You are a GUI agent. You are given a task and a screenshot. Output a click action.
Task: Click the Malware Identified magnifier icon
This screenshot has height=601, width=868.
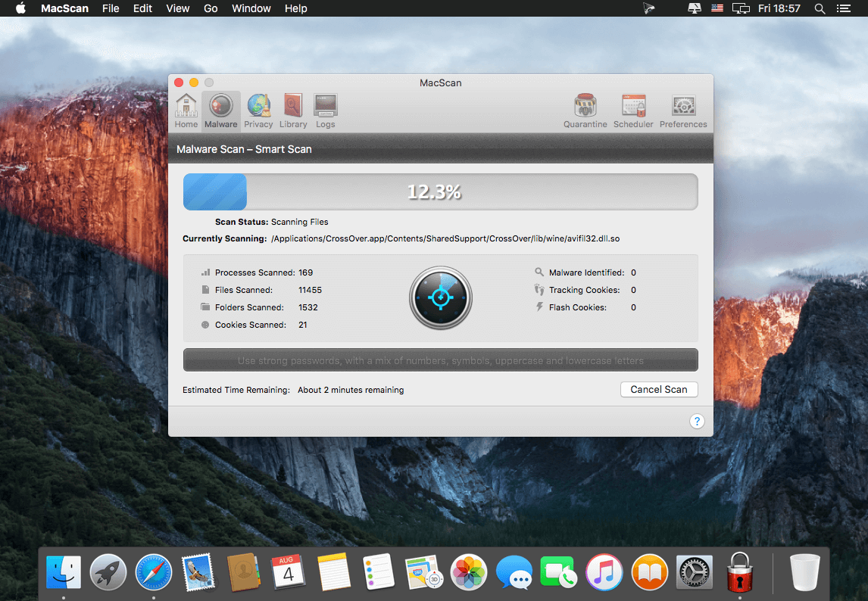click(539, 272)
